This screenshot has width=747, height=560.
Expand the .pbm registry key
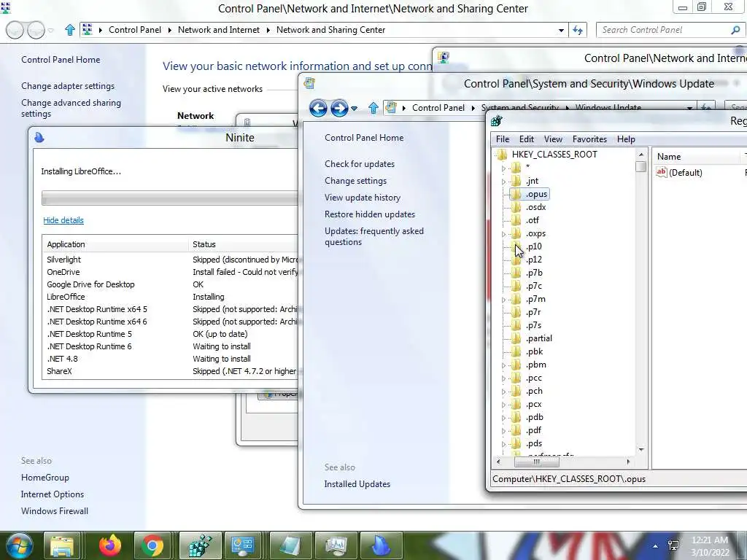503,365
